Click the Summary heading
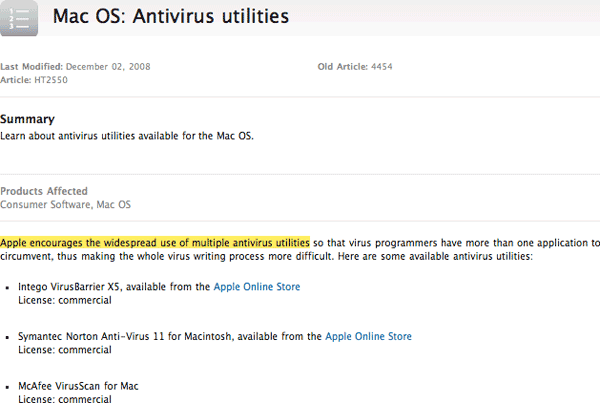This screenshot has width=600, height=403. 27,119
